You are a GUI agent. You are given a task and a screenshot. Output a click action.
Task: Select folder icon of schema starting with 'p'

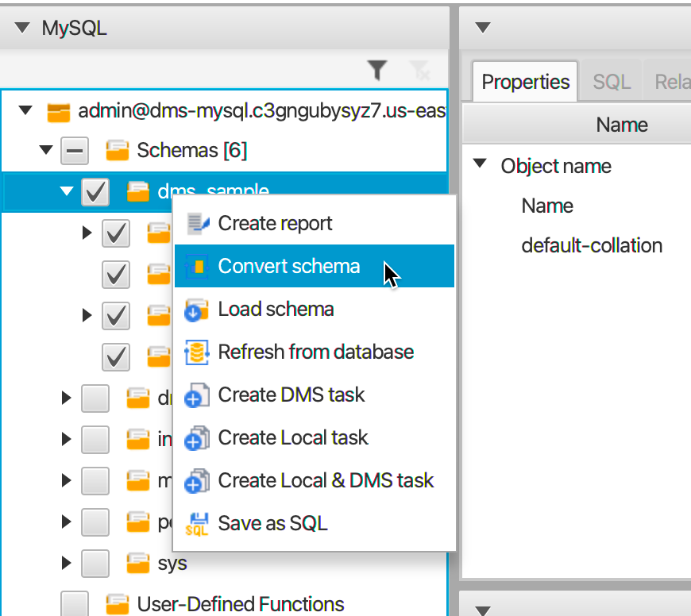pyautogui.click(x=138, y=522)
